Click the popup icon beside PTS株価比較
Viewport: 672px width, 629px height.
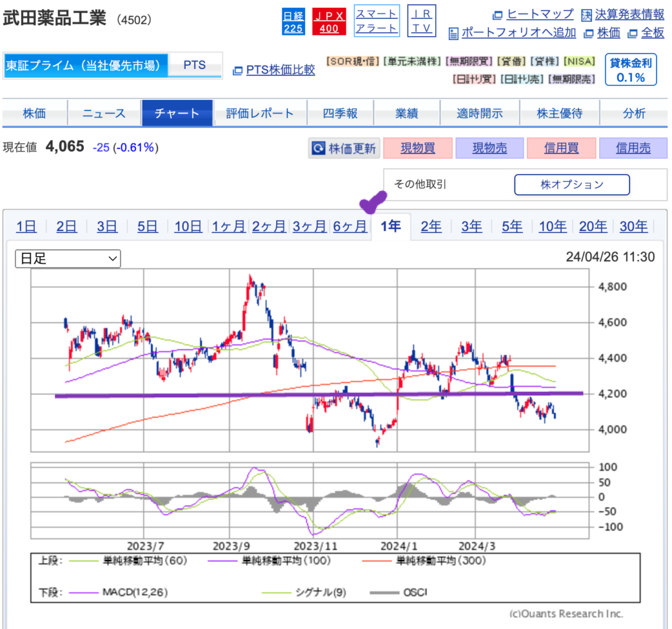click(x=238, y=71)
